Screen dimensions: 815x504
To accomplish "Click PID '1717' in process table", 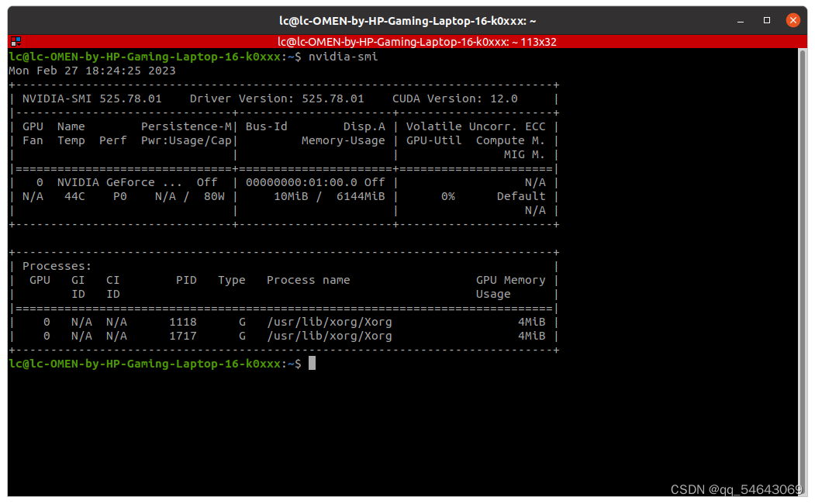I will [x=182, y=337].
